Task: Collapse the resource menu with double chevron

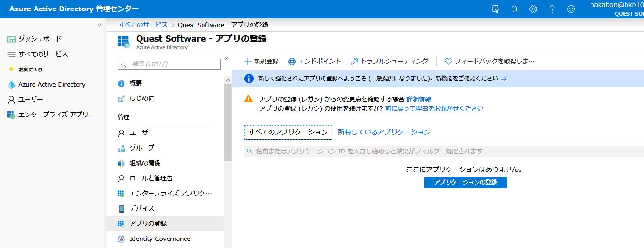Action: (226, 59)
